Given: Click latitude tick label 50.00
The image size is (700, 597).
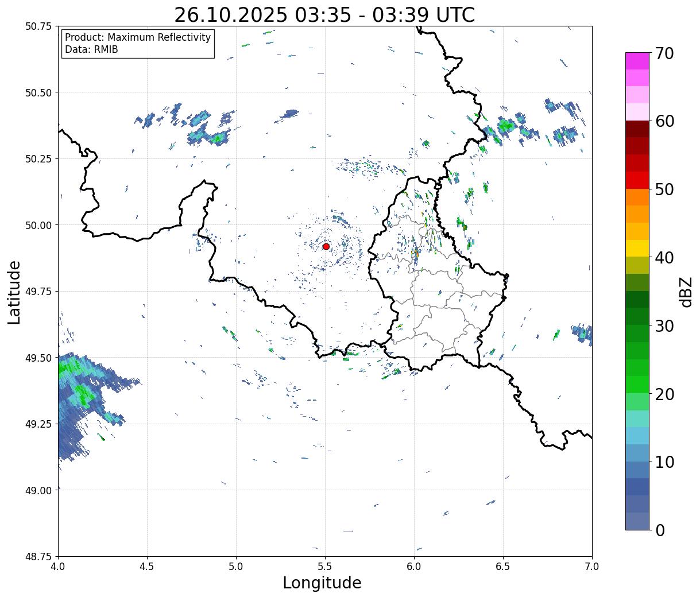Looking at the screenshot, I should pyautogui.click(x=38, y=225).
